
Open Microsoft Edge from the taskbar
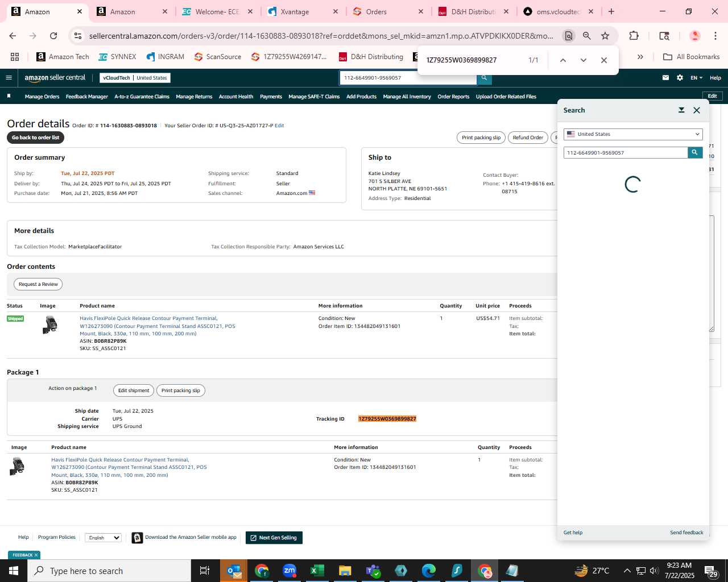pyautogui.click(x=429, y=571)
